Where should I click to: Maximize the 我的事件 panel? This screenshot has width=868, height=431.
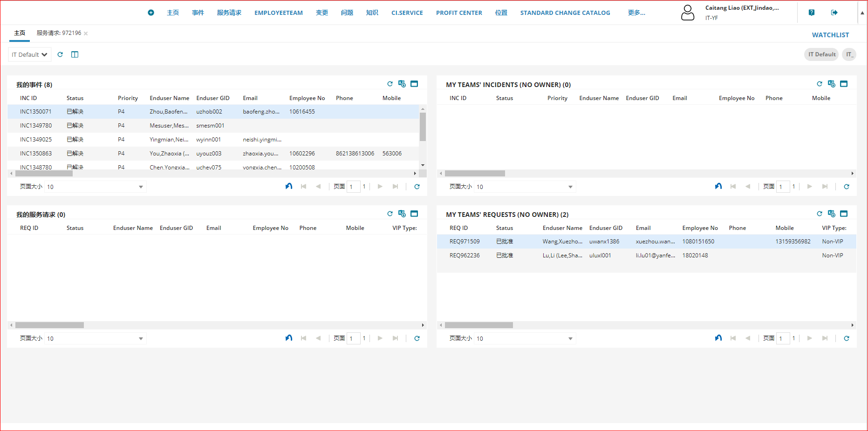click(414, 84)
